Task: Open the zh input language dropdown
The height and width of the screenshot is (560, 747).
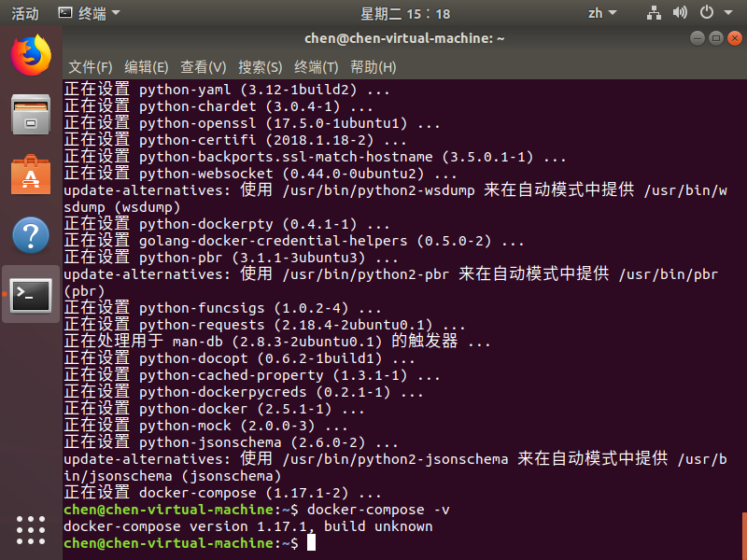Action: [x=601, y=13]
